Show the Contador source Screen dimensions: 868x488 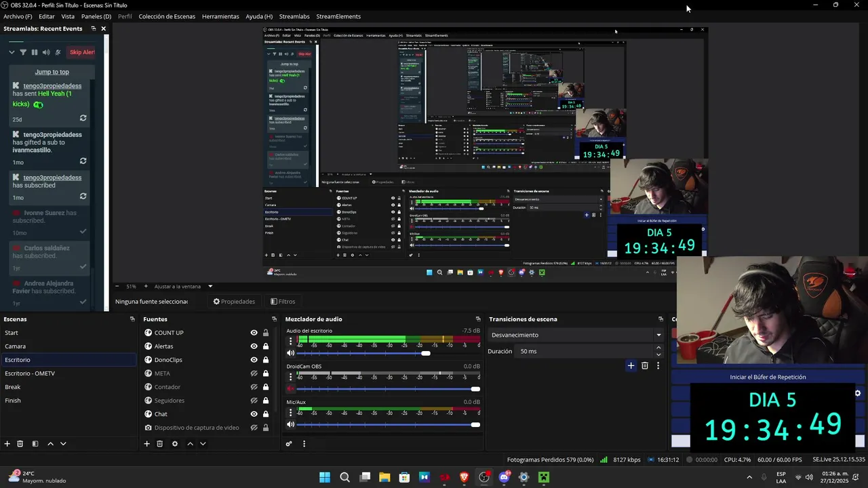(254, 387)
